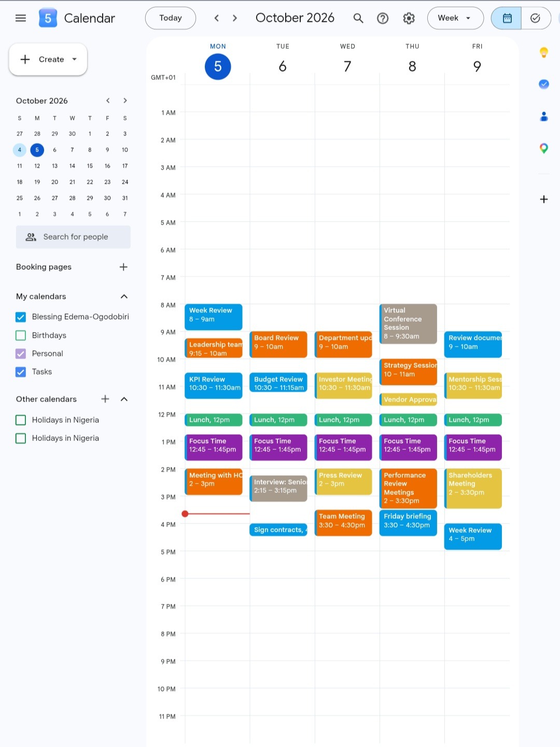Select Thursday 8 in week header
560x747 pixels.
(x=412, y=66)
